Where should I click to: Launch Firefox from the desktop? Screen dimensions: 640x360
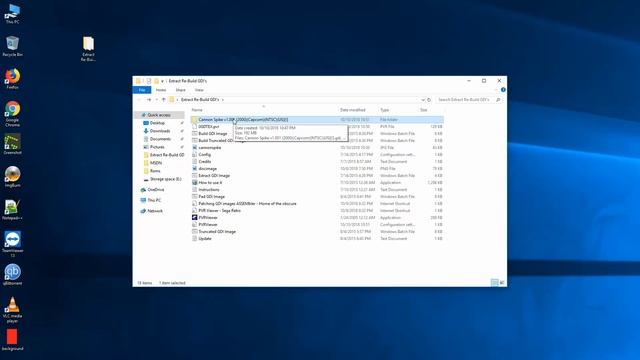pyautogui.click(x=13, y=79)
